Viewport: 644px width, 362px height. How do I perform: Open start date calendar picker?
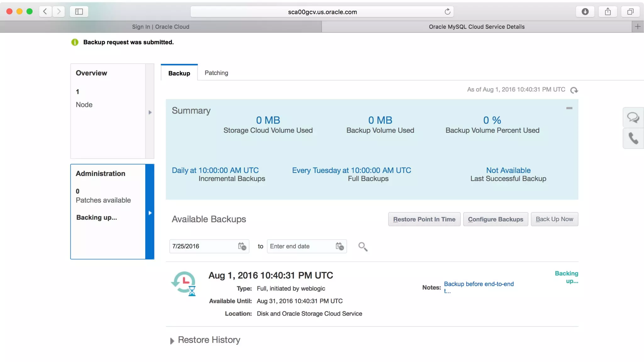pyautogui.click(x=242, y=246)
